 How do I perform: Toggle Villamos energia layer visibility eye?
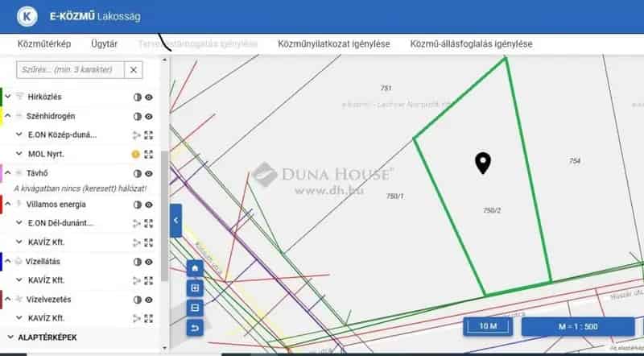149,205
